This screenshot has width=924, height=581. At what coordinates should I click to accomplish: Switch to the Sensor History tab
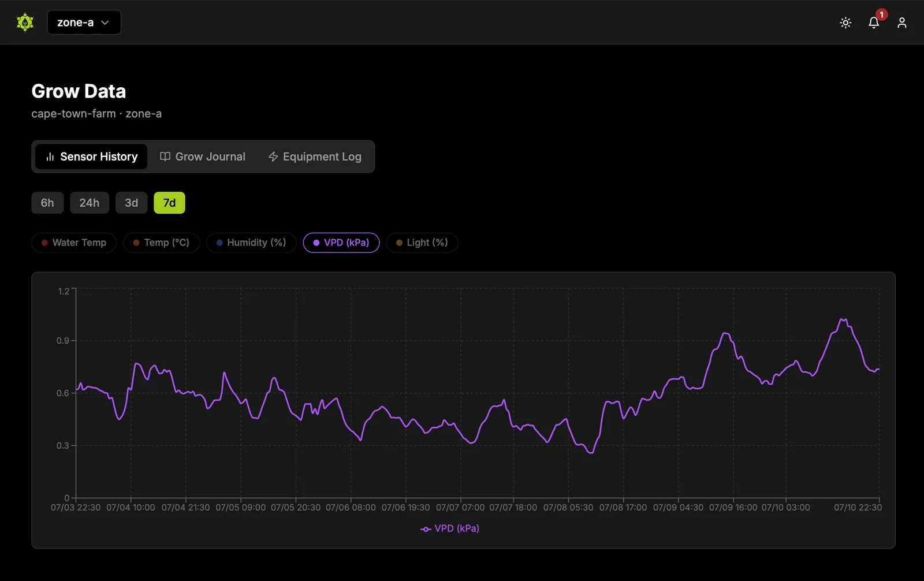pyautogui.click(x=91, y=157)
